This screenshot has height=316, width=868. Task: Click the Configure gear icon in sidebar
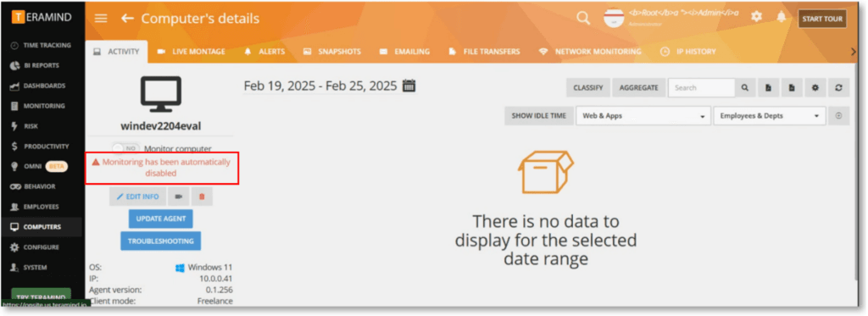[x=15, y=247]
